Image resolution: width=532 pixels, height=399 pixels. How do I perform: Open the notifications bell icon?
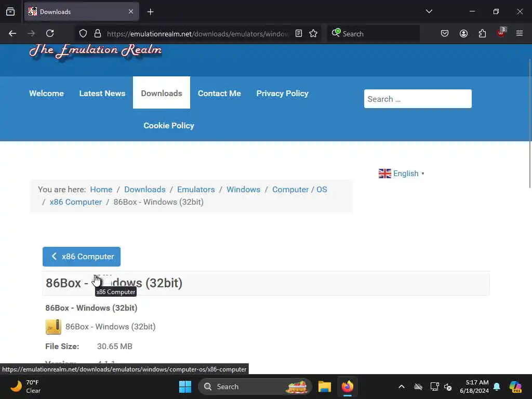click(x=497, y=387)
